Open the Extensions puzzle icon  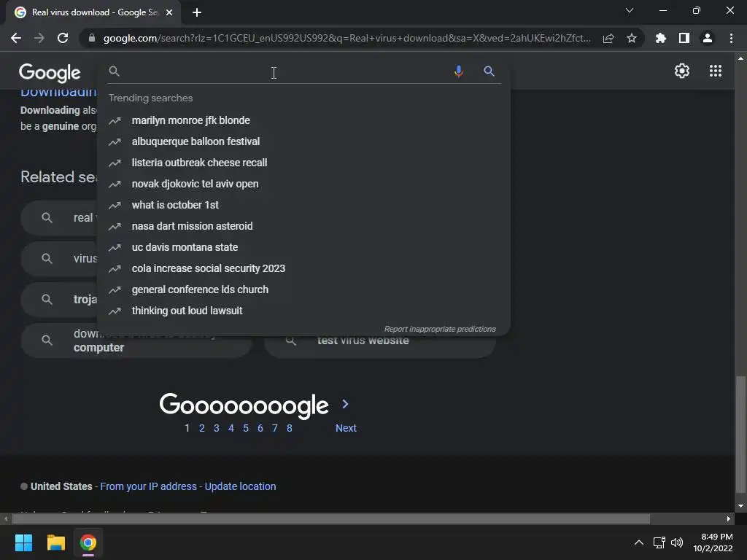coord(661,38)
